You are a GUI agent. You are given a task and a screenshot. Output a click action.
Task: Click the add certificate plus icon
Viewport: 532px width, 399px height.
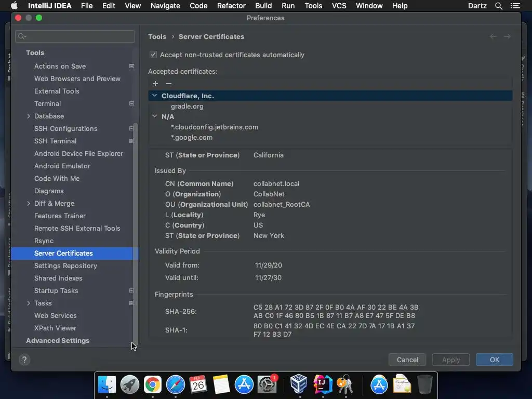pyautogui.click(x=155, y=84)
